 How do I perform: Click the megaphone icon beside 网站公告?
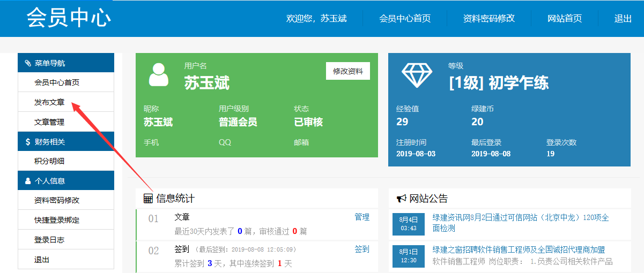pyautogui.click(x=401, y=199)
